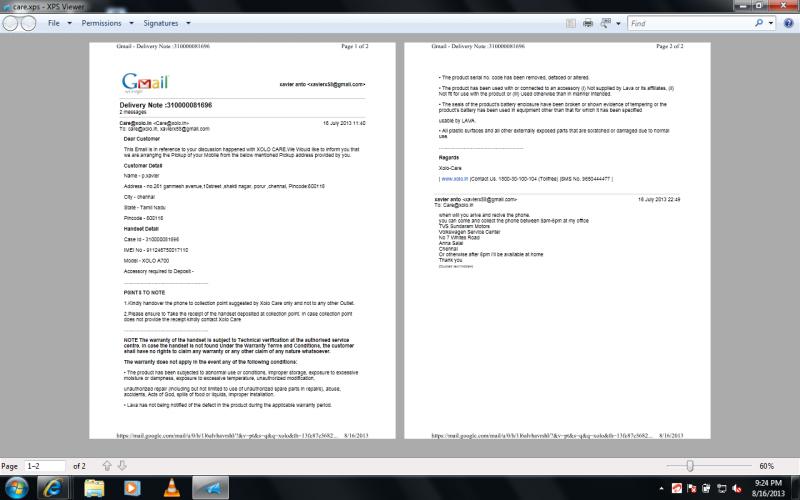800x500 pixels.
Task: Open the clock showing 9:24 PM
Action: (x=768, y=488)
